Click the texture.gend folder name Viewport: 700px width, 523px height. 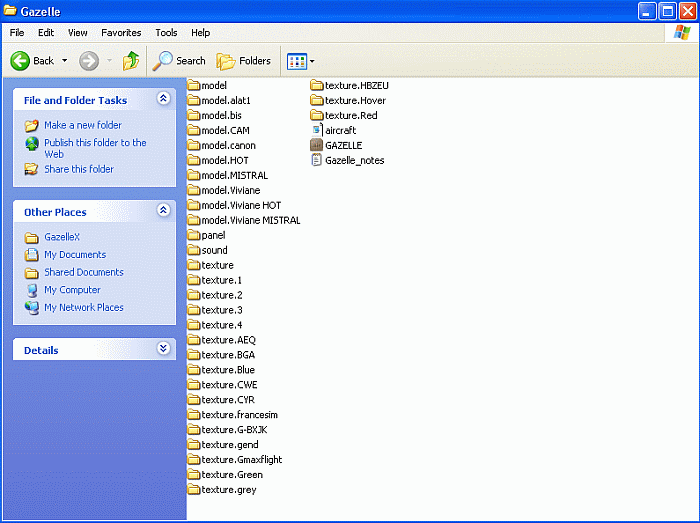click(x=230, y=444)
